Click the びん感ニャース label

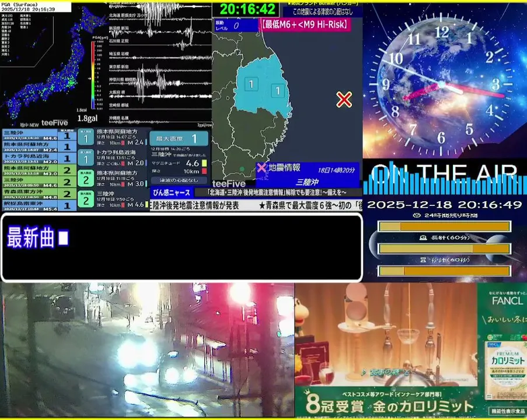(172, 193)
